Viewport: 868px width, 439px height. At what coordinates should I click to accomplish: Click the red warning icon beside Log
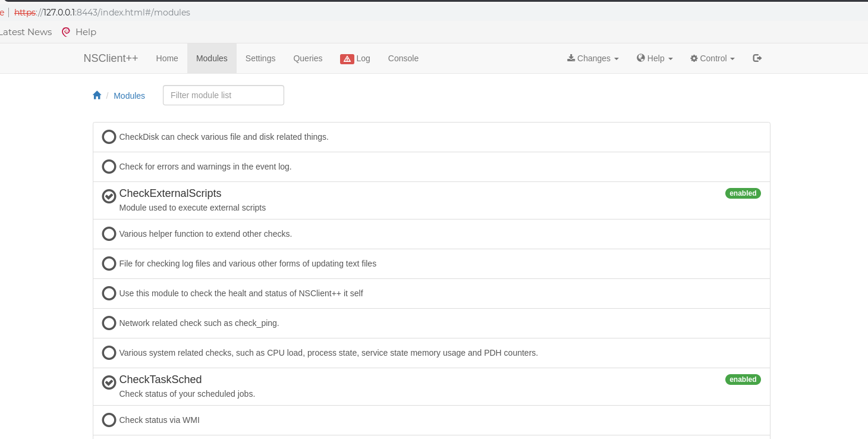click(347, 59)
